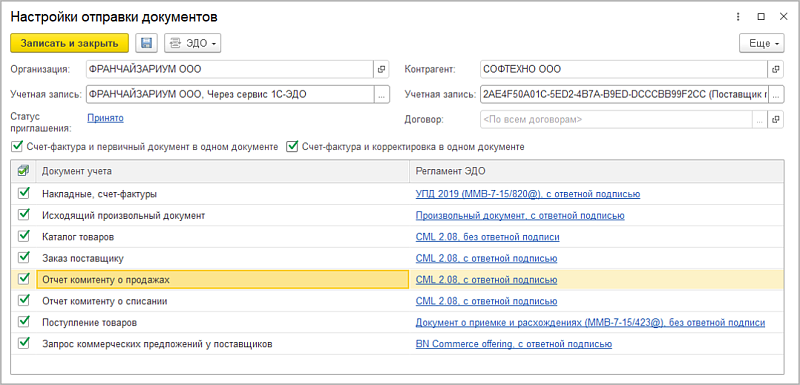Select Поступление товаров row text
Image resolution: width=800 pixels, height=385 pixels.
[x=89, y=323]
